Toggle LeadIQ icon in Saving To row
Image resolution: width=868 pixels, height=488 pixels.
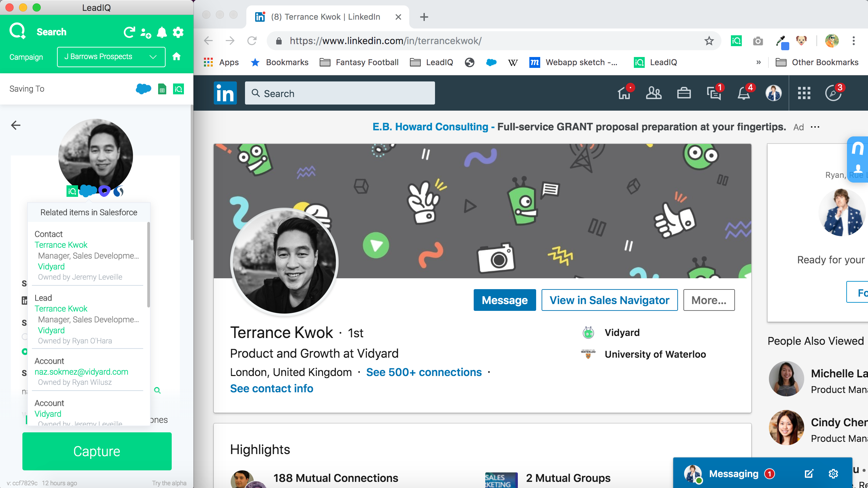pyautogui.click(x=178, y=89)
